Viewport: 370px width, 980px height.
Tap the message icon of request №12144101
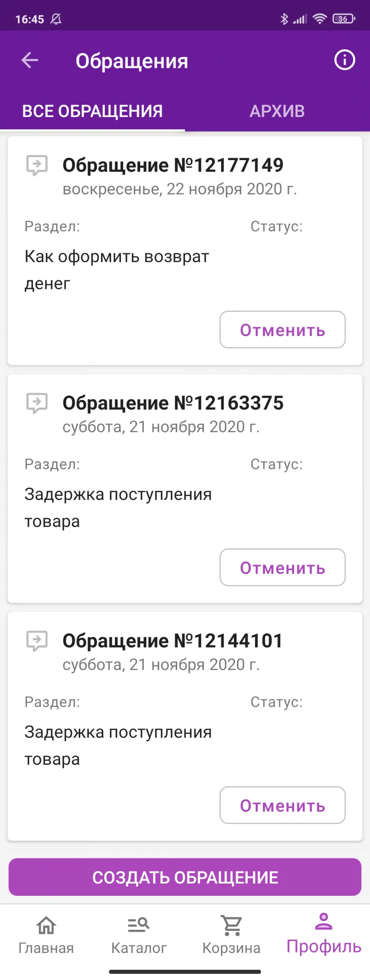(x=37, y=641)
